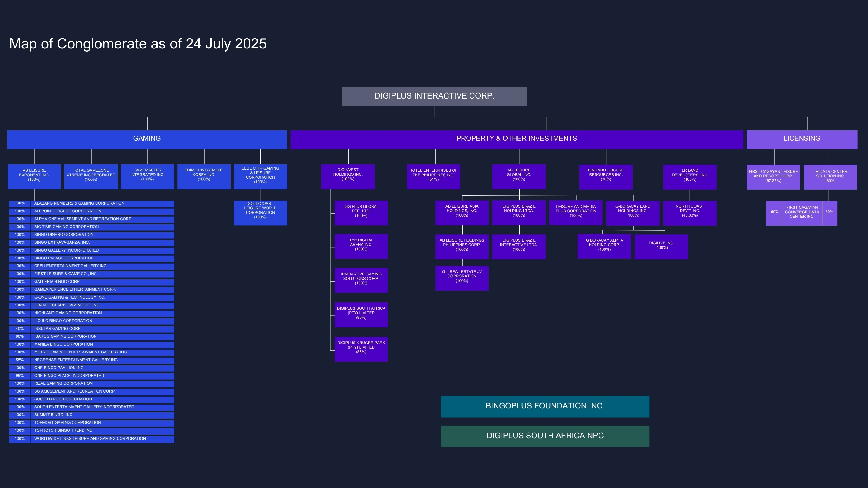Select the LICENSING category header
This screenshot has width=868, height=488.
pyautogui.click(x=802, y=139)
